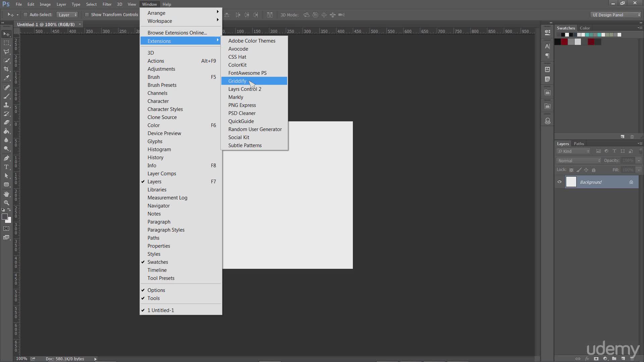
Task: Select the Clone Stamp tool
Action: click(6, 105)
